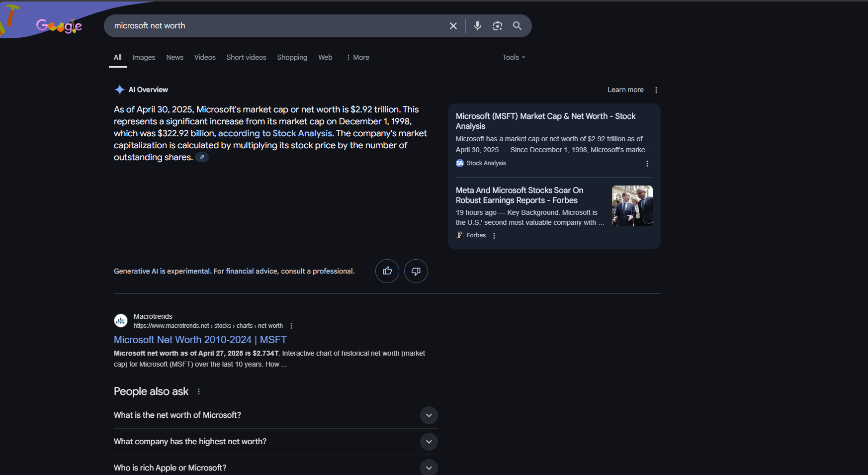Switch to the Shopping tab

[292, 57]
